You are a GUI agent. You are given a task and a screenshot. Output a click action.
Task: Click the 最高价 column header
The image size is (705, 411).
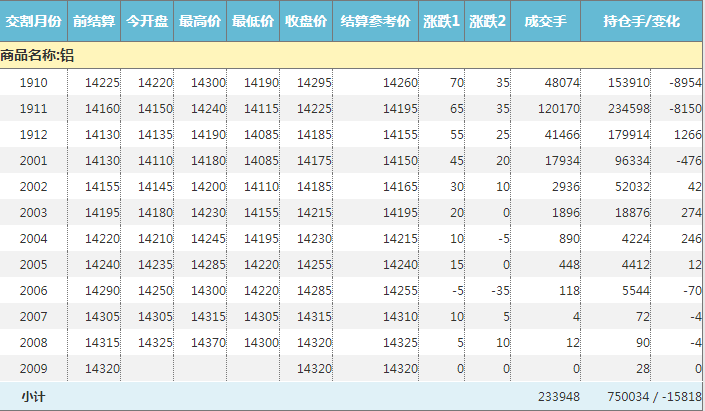(200, 21)
